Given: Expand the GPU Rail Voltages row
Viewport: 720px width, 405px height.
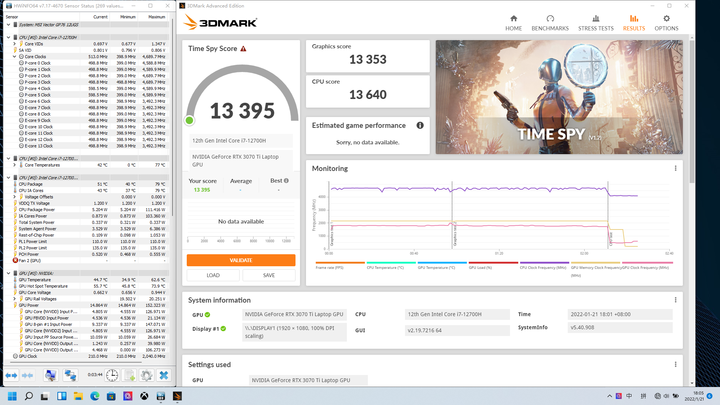Looking at the screenshot, I should coord(15,298).
